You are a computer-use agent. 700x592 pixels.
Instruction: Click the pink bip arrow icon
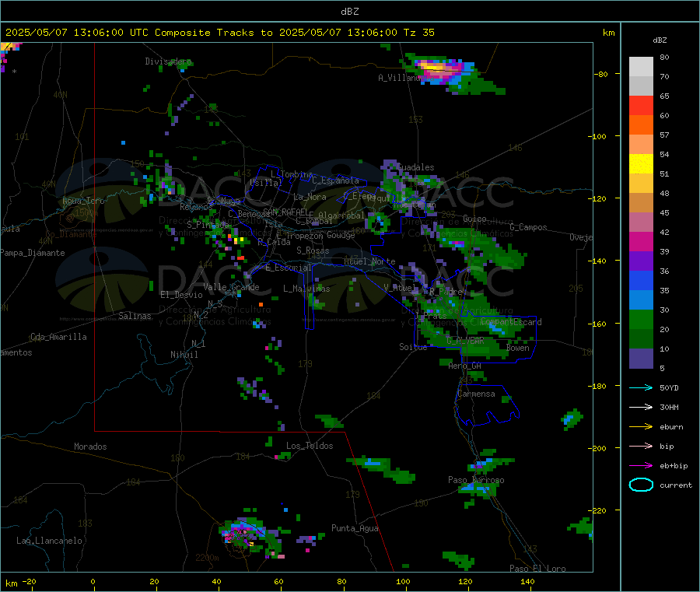[x=641, y=446]
